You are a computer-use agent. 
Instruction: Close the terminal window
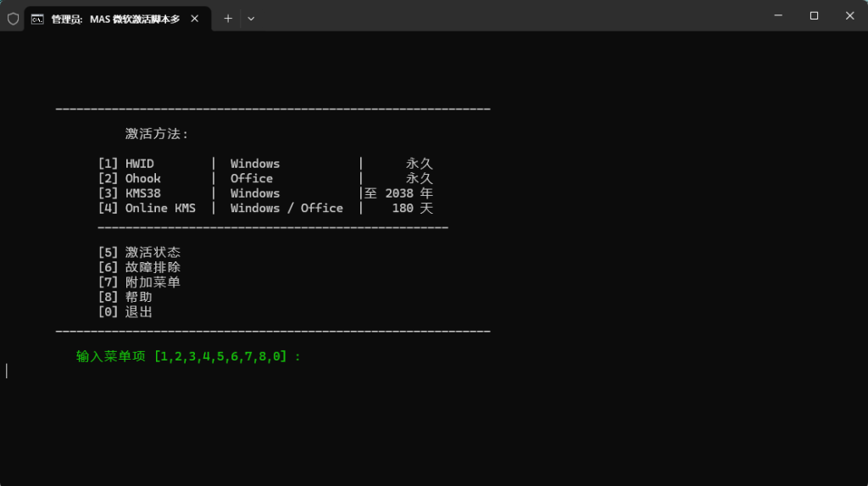coord(849,15)
